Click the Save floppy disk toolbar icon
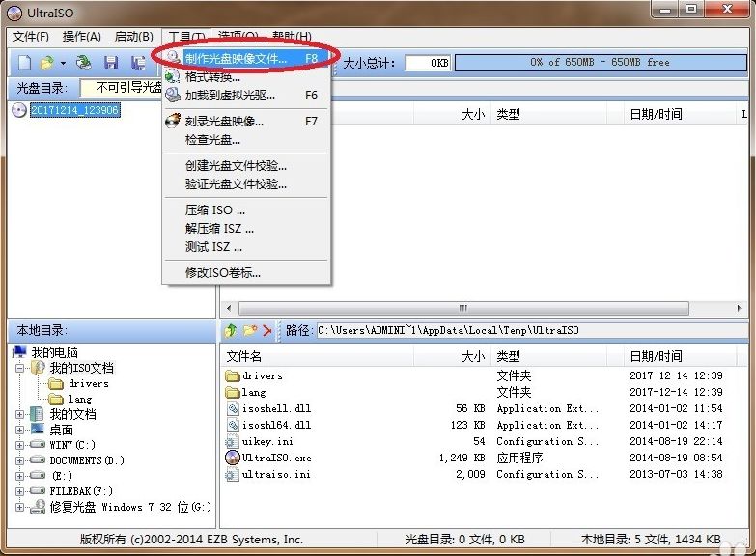The width and height of the screenshot is (756, 556). tap(111, 62)
